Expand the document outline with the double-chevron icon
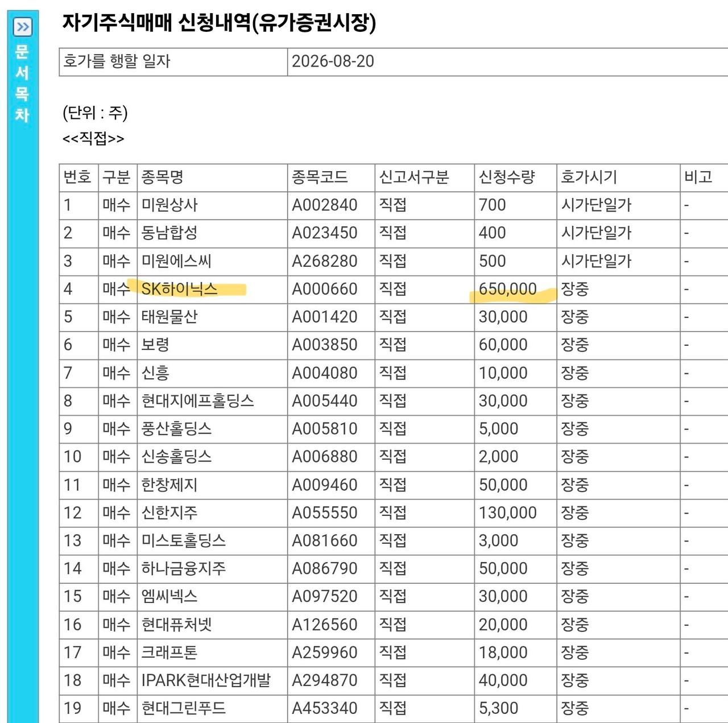Screen dimensions: 728x723 point(23,27)
